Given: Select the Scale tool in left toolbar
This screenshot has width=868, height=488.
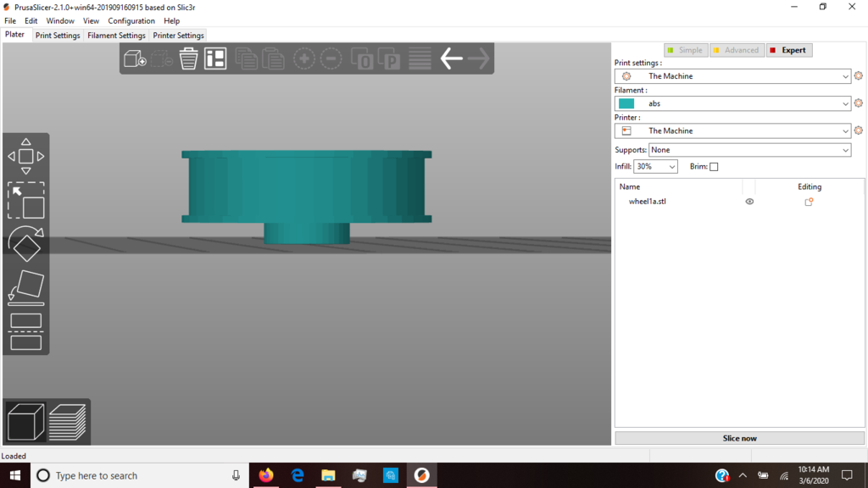Looking at the screenshot, I should pos(25,202).
